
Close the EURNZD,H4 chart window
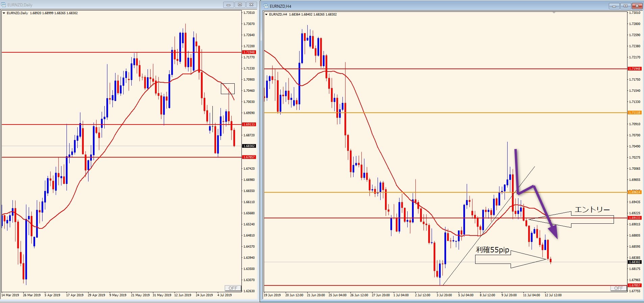(637, 6)
